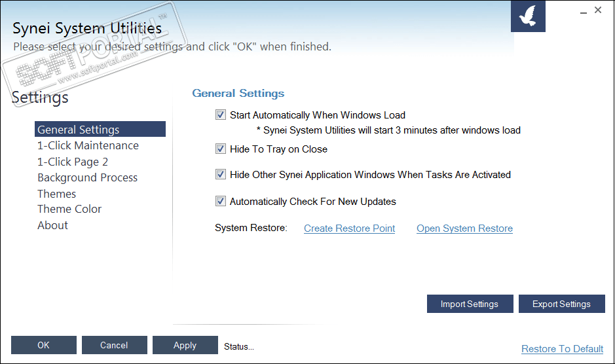Click the Restore To Default link
This screenshot has width=615, height=364.
pos(562,349)
